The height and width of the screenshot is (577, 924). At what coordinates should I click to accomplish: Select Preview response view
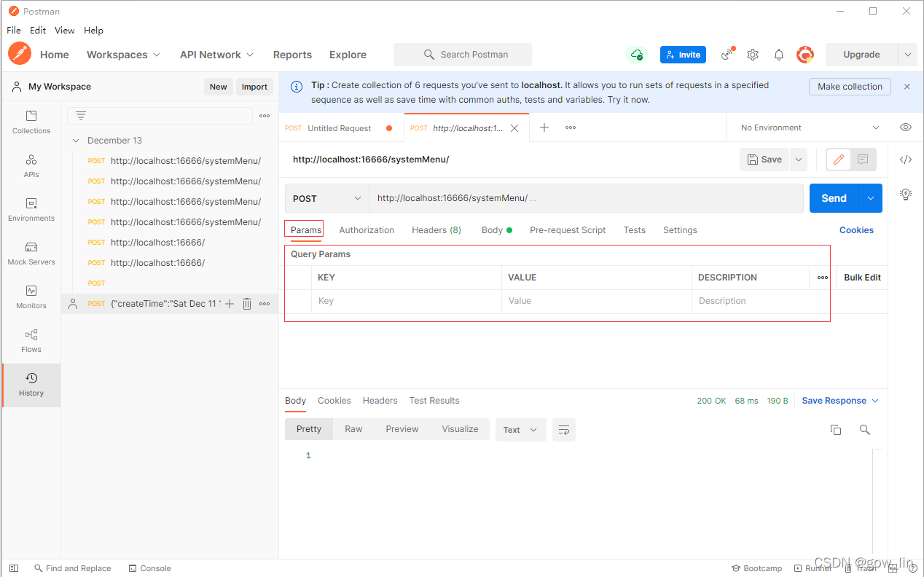click(x=402, y=429)
